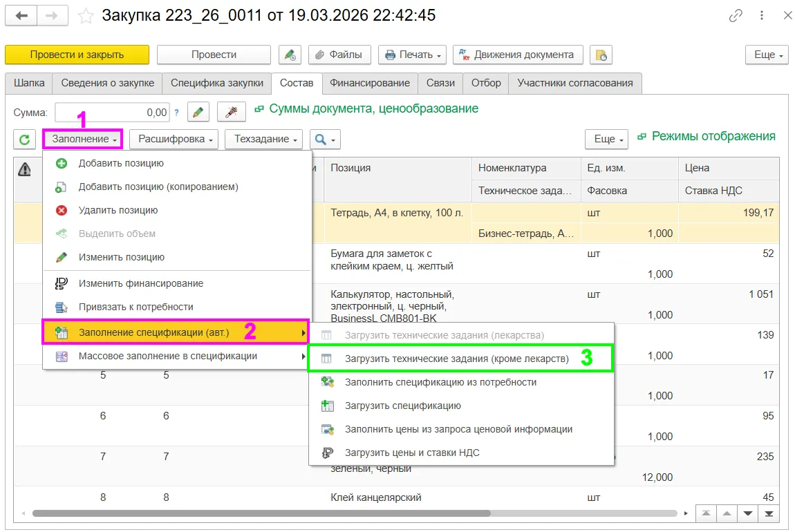Open the Заполнение dropdown menu

click(83, 139)
